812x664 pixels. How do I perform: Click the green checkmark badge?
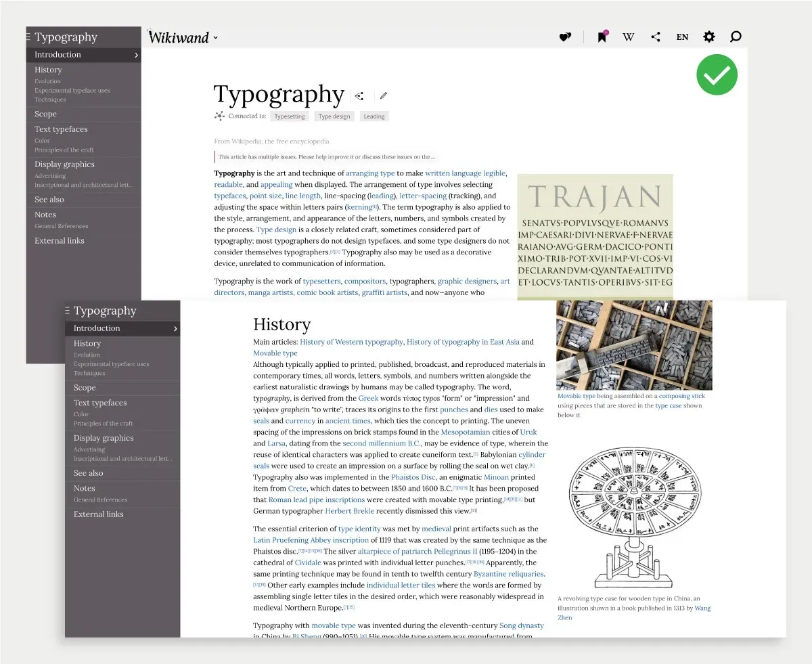coord(717,74)
